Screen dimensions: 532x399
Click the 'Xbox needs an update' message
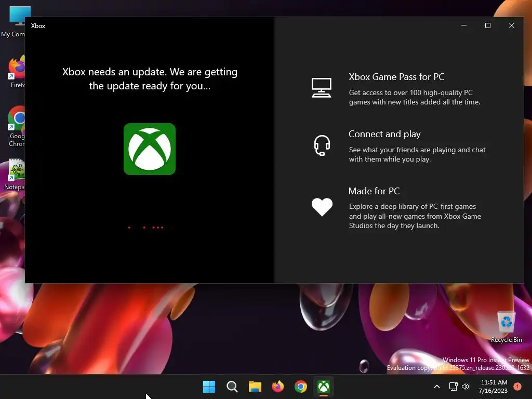(150, 79)
